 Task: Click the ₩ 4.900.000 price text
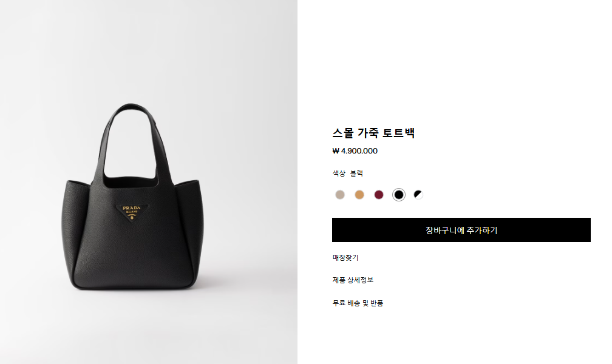355,151
